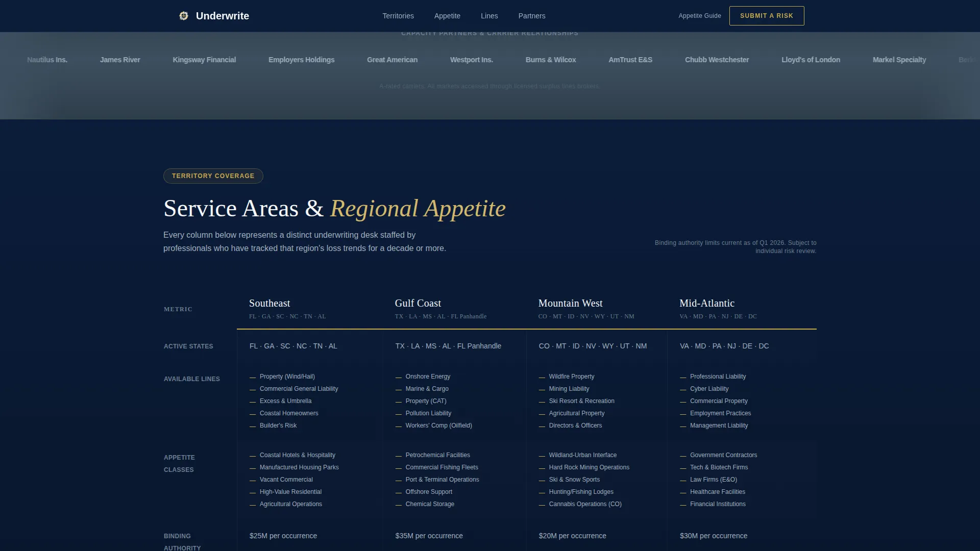Select Excess & Umbrella line item
Viewport: 980px width, 551px height.
(x=285, y=401)
